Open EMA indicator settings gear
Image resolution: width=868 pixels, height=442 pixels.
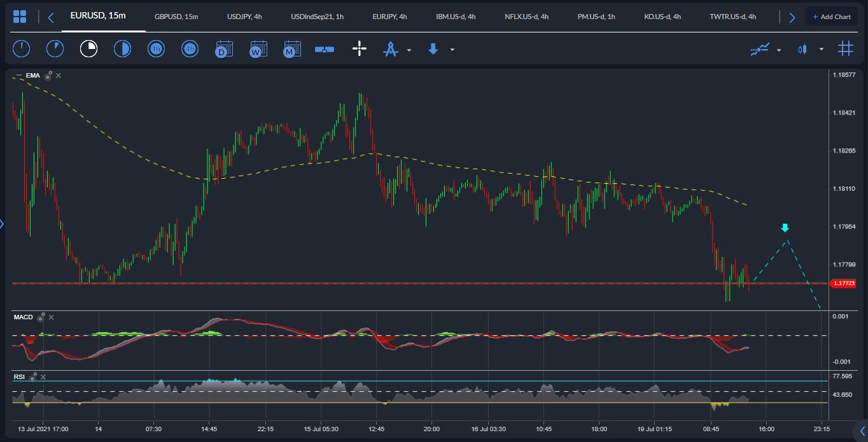point(48,76)
